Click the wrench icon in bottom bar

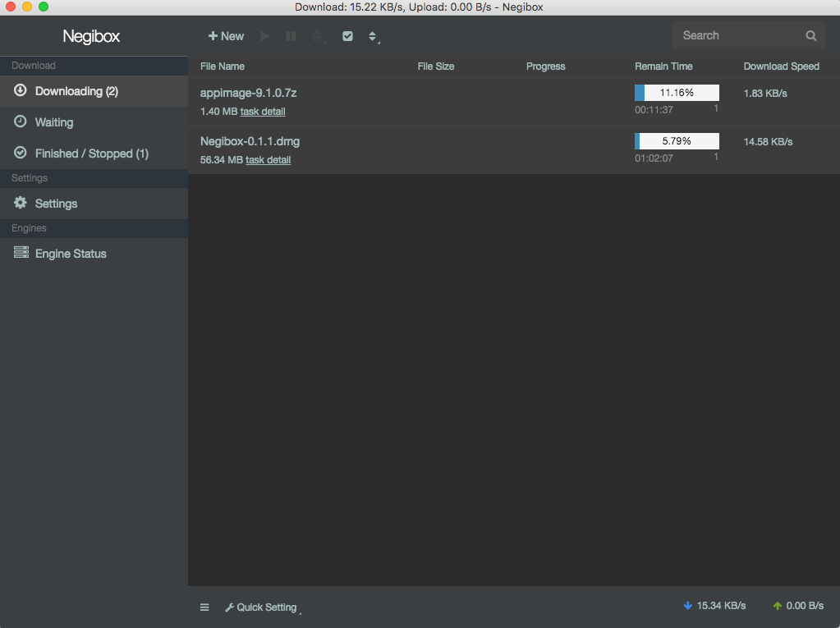229,607
